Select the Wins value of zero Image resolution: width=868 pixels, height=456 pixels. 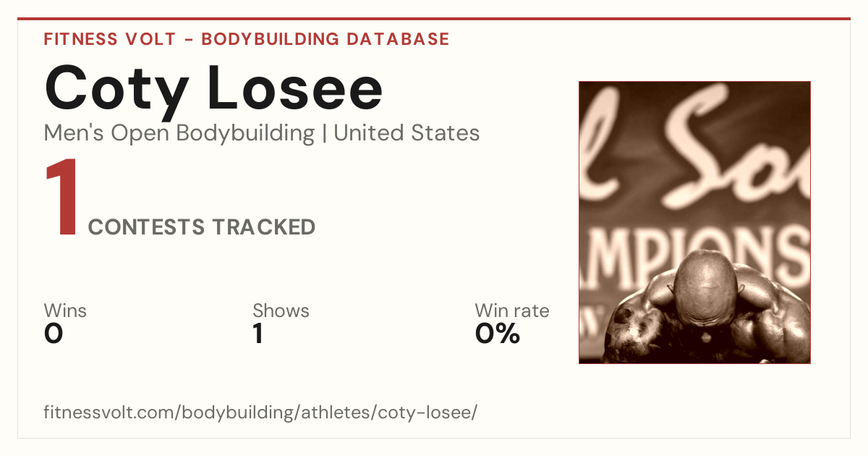(54, 334)
